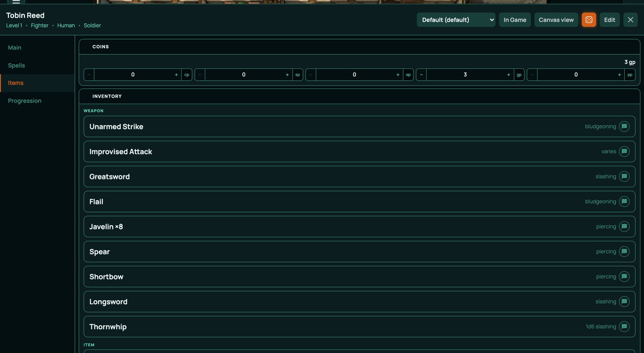This screenshot has height=353, width=644.
Task: Close the character sheet panel
Action: point(630,20)
